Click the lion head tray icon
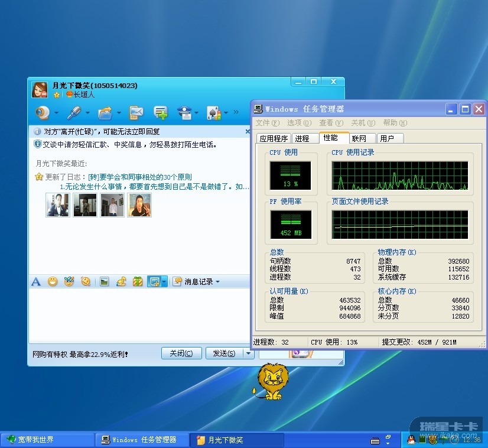Image resolution: width=488 pixels, height=448 pixels. [x=432, y=440]
